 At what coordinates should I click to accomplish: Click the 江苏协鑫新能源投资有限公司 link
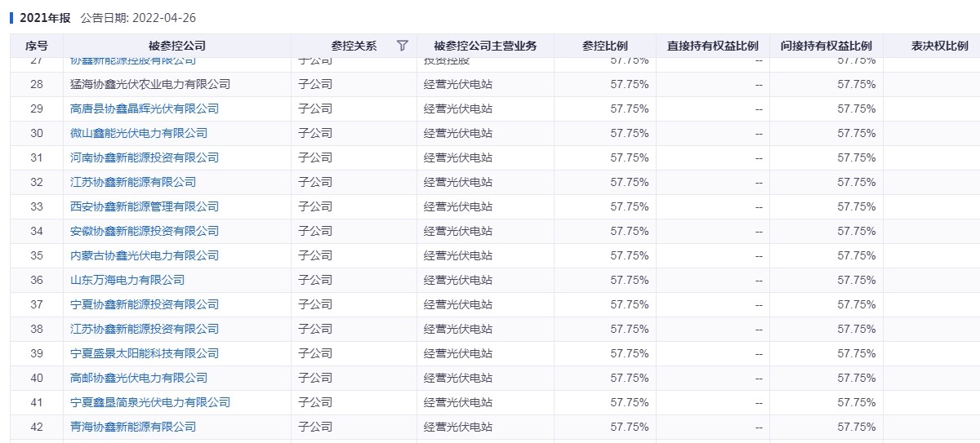click(145, 329)
